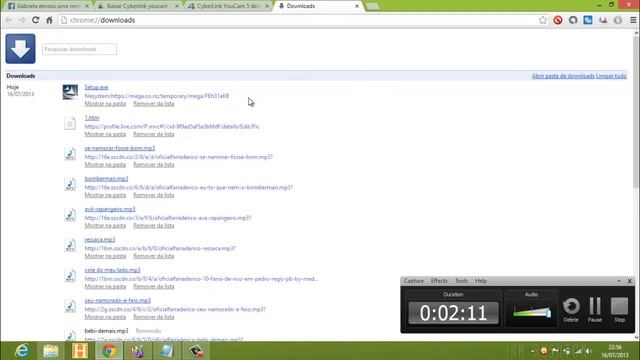Open the Help menu in recorder

480,281
